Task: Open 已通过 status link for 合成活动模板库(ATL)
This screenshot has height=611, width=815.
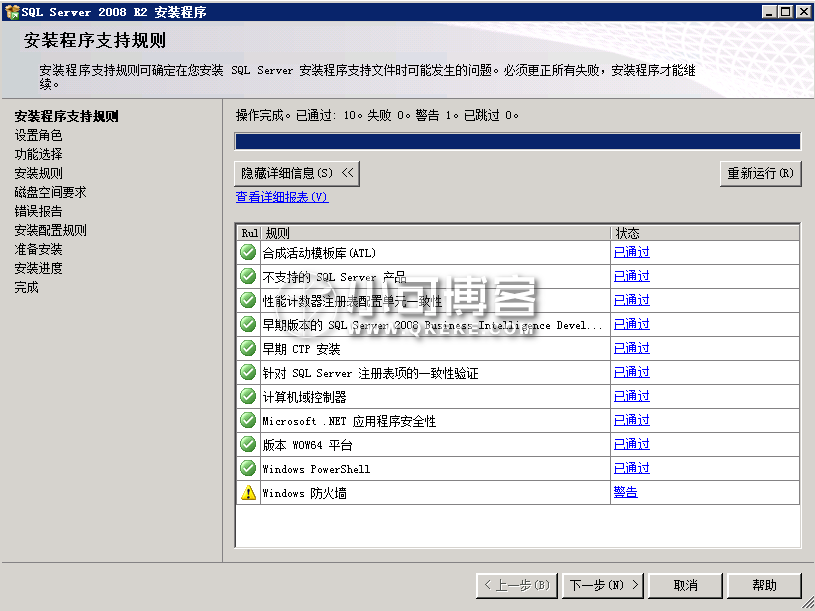Action: click(x=632, y=252)
